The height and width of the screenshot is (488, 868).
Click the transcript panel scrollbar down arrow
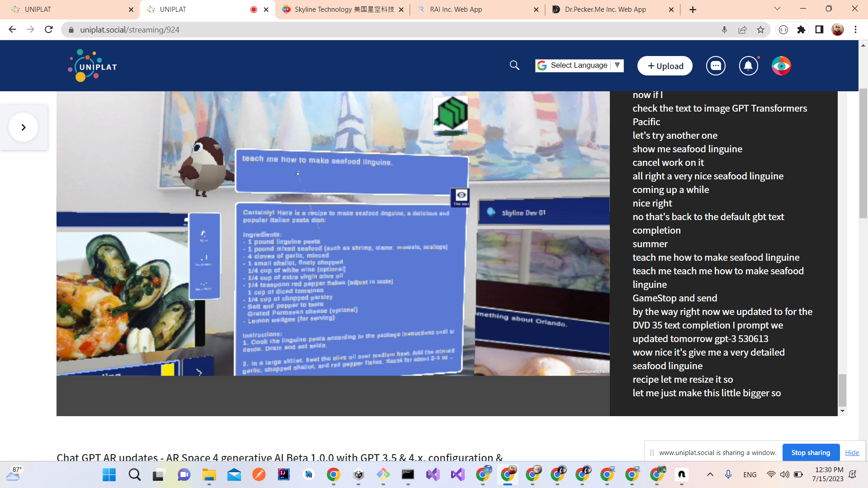click(x=843, y=411)
